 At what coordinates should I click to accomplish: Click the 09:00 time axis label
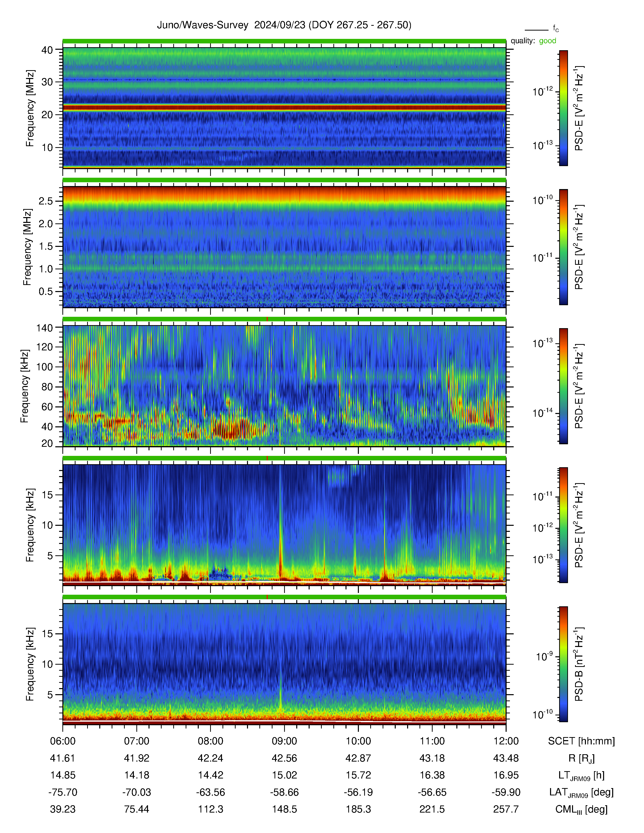pos(284,741)
